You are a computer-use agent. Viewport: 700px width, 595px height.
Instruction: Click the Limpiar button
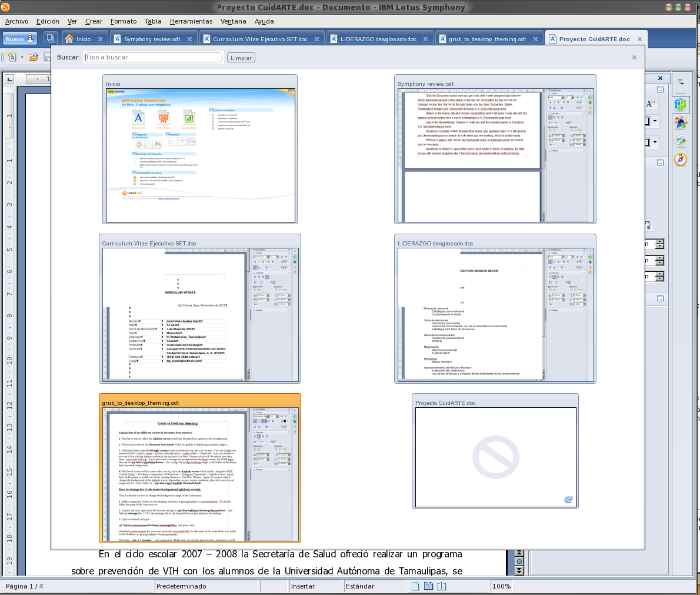pyautogui.click(x=241, y=58)
